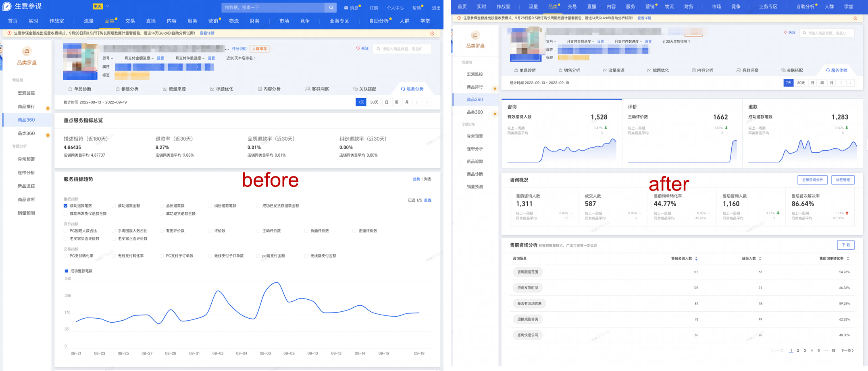
Task: Uncheck the 成功退款笔数 checkbox
Action: [x=66, y=206]
